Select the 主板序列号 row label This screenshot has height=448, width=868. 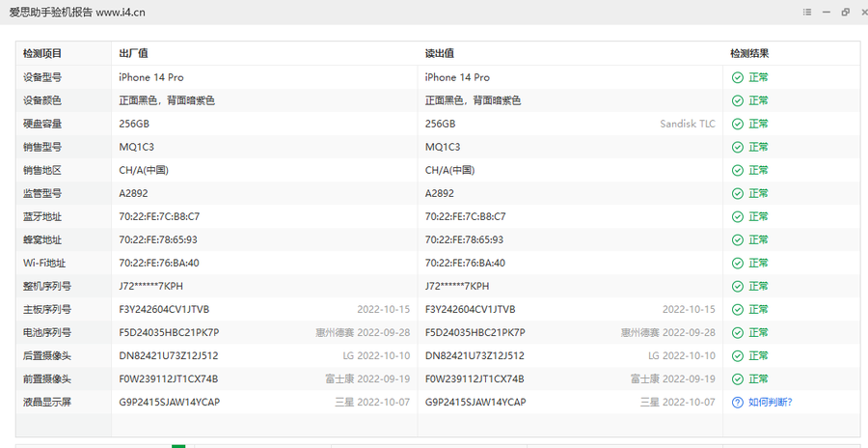pyautogui.click(x=47, y=309)
